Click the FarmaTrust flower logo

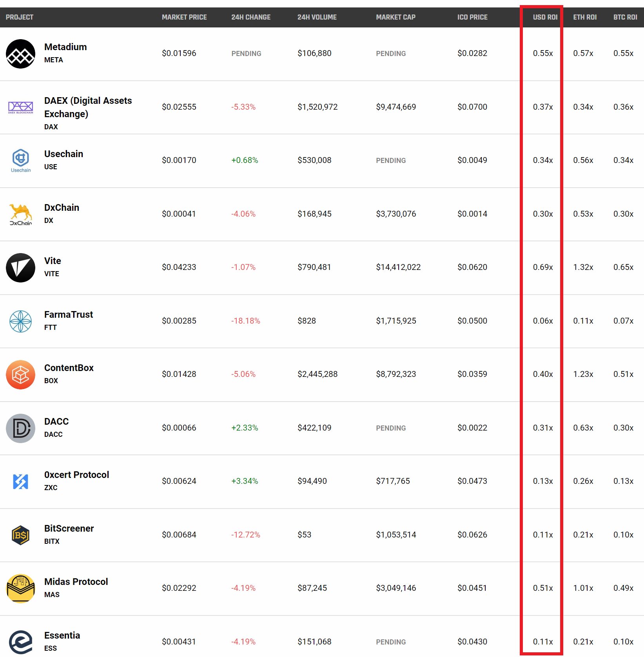21,321
